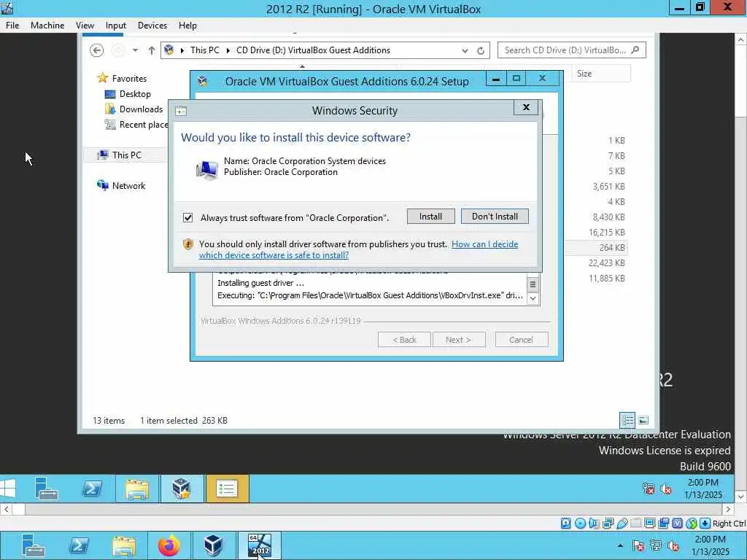Click the 3,651 KB size entry
747x560 pixels.
pyautogui.click(x=608, y=186)
